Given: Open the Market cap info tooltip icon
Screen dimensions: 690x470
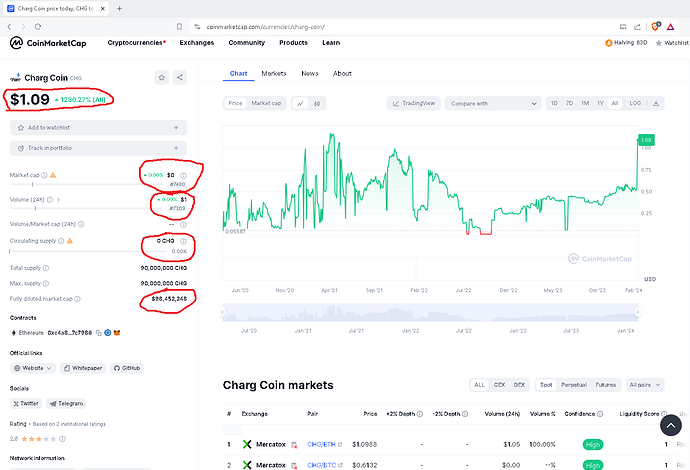Looking at the screenshot, I should [44, 175].
